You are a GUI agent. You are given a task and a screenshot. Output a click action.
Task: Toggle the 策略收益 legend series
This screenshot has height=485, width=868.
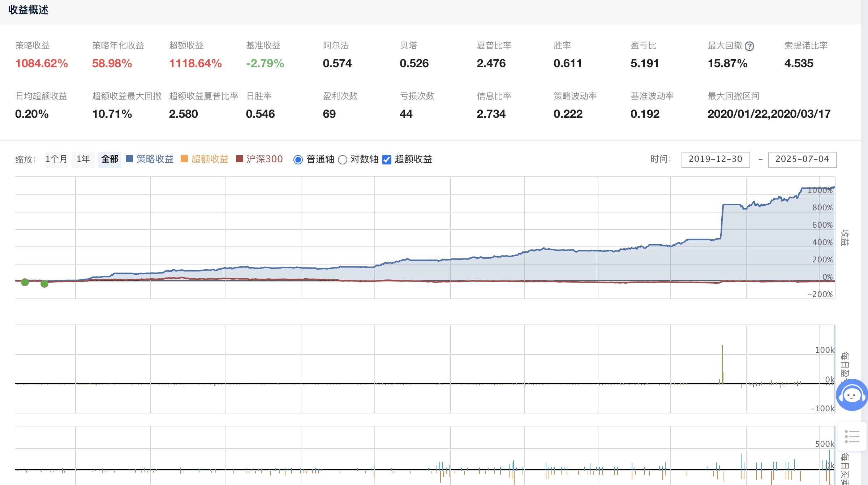(155, 159)
